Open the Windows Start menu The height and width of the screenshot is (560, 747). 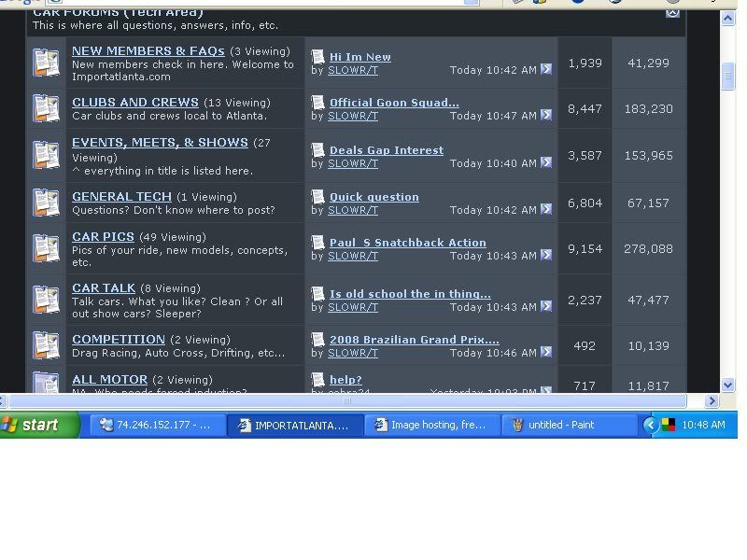[x=40, y=425]
